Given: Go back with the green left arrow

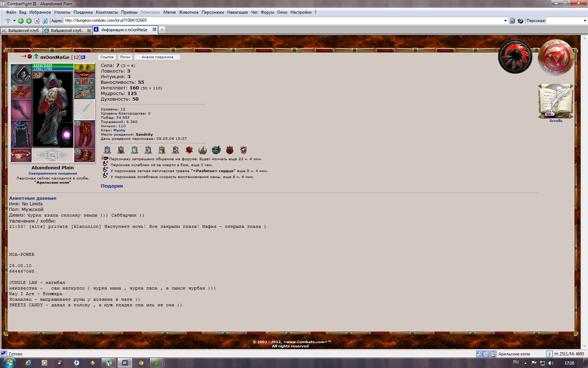Looking at the screenshot, I should (21, 21).
